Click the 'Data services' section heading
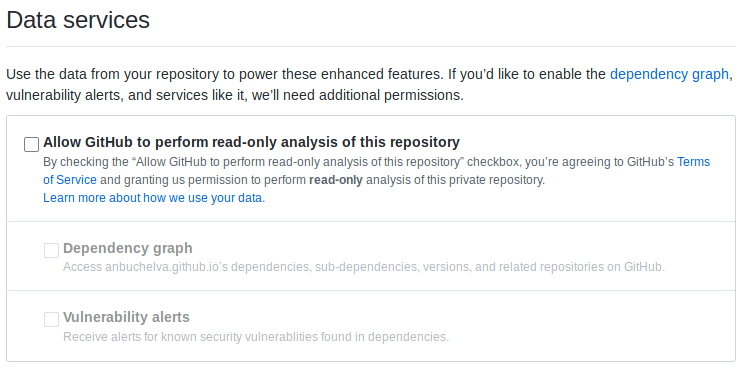The height and width of the screenshot is (371, 746). 78,20
